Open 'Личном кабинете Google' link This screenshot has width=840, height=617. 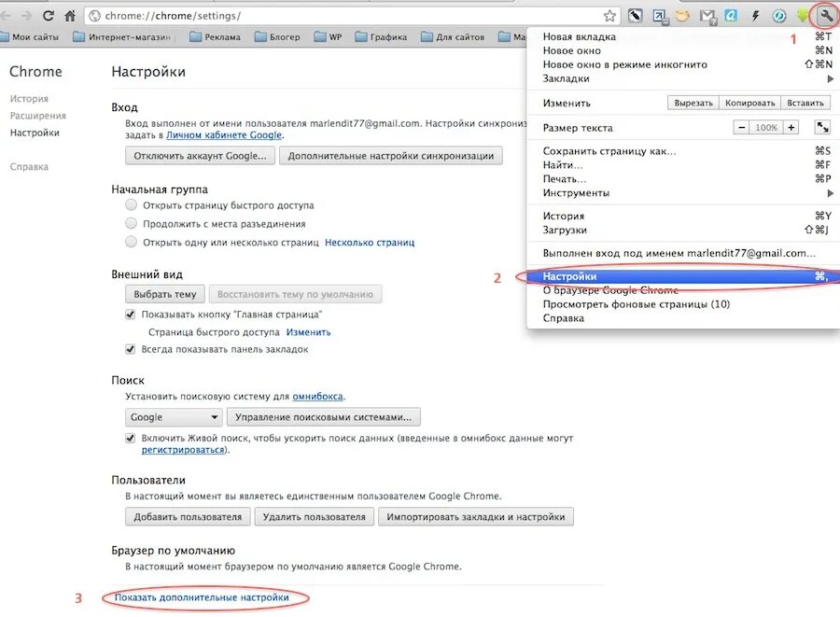[x=224, y=135]
